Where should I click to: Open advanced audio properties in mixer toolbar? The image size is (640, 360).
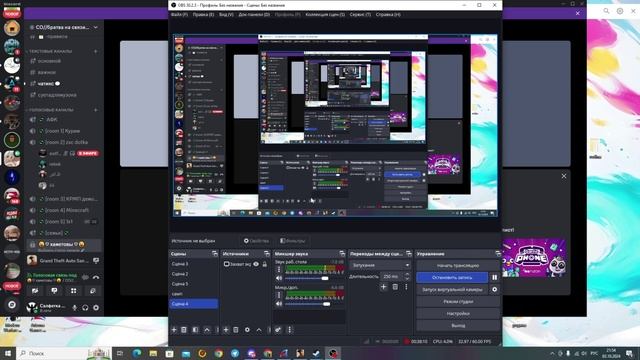coord(278,329)
